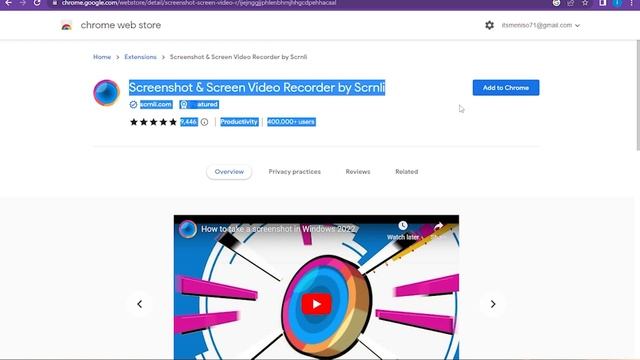Click the browser forward arrow
The width and height of the screenshot is (640, 360).
(x=22, y=3)
